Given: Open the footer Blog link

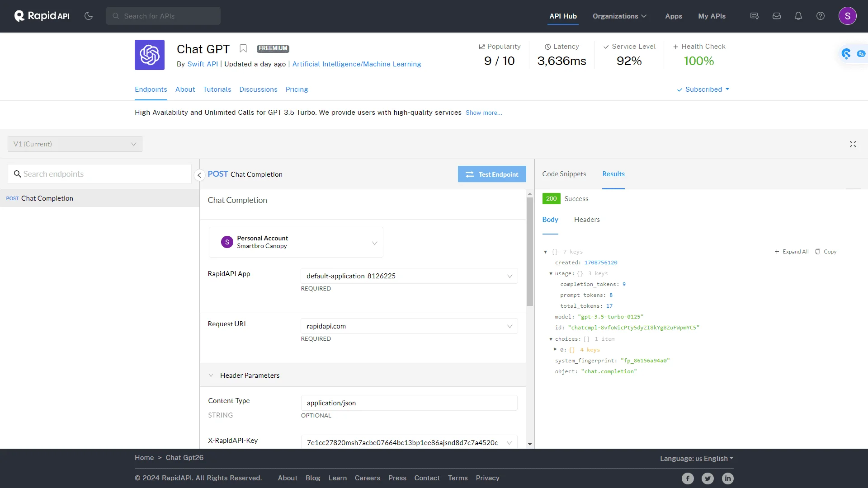Looking at the screenshot, I should coord(313,478).
